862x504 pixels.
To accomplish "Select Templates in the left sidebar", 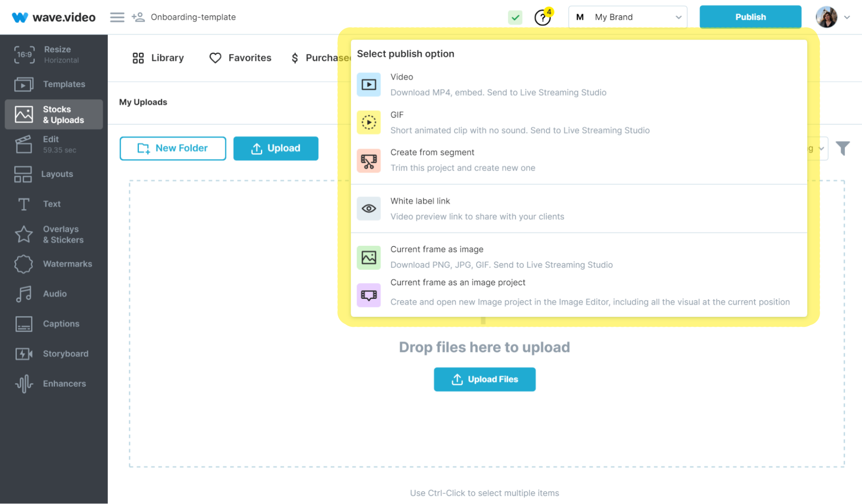I will [54, 84].
